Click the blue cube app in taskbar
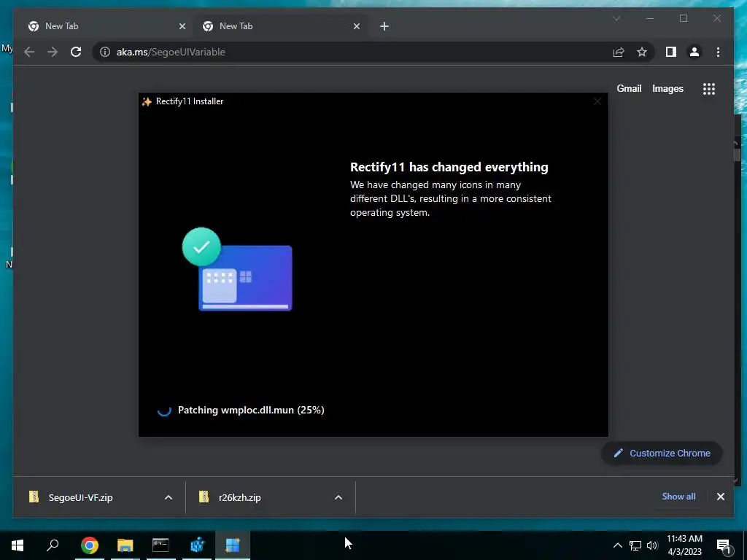The height and width of the screenshot is (560, 747). click(x=197, y=545)
